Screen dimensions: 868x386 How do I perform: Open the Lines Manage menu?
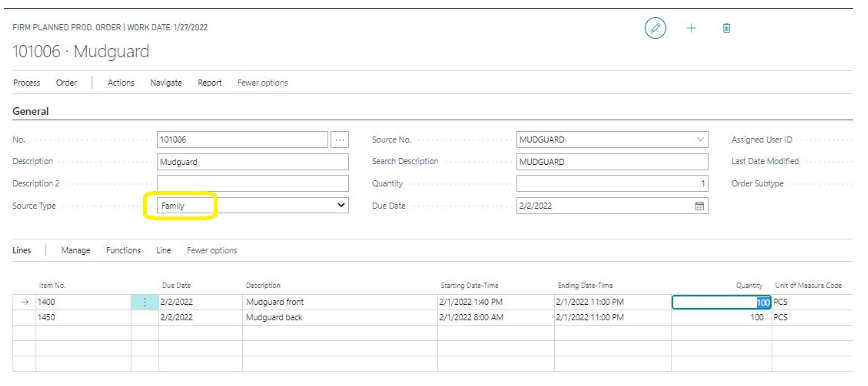[x=75, y=250]
